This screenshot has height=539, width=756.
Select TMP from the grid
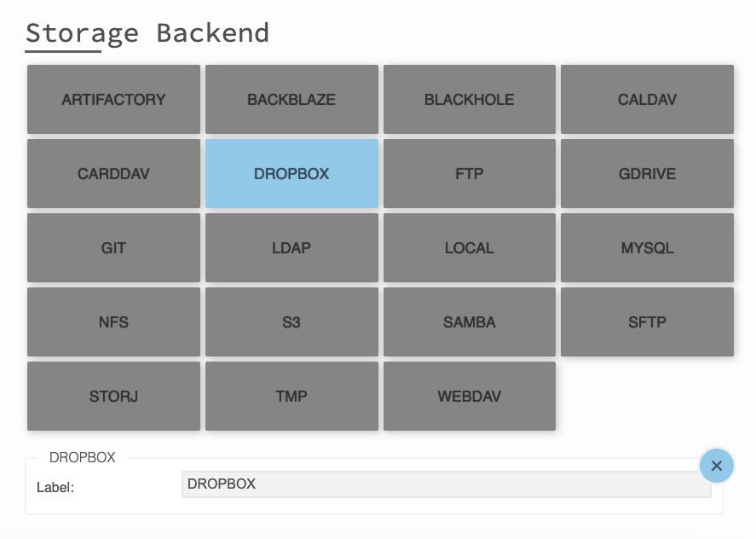click(x=291, y=396)
